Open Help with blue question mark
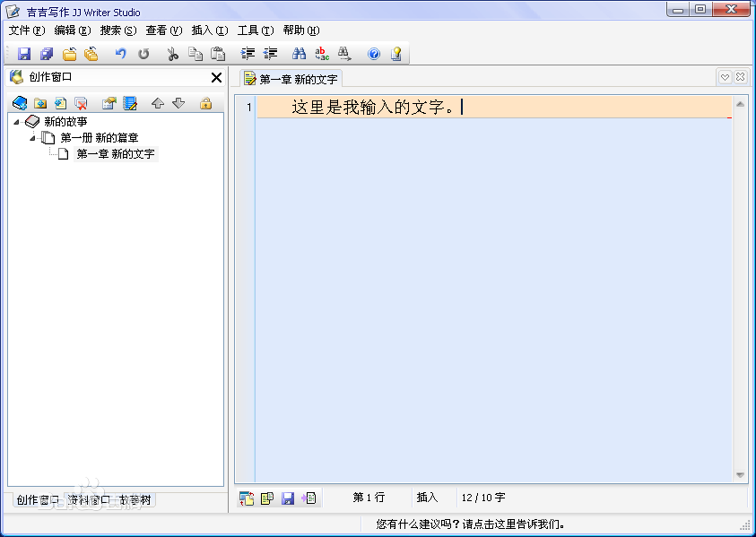 click(x=374, y=54)
